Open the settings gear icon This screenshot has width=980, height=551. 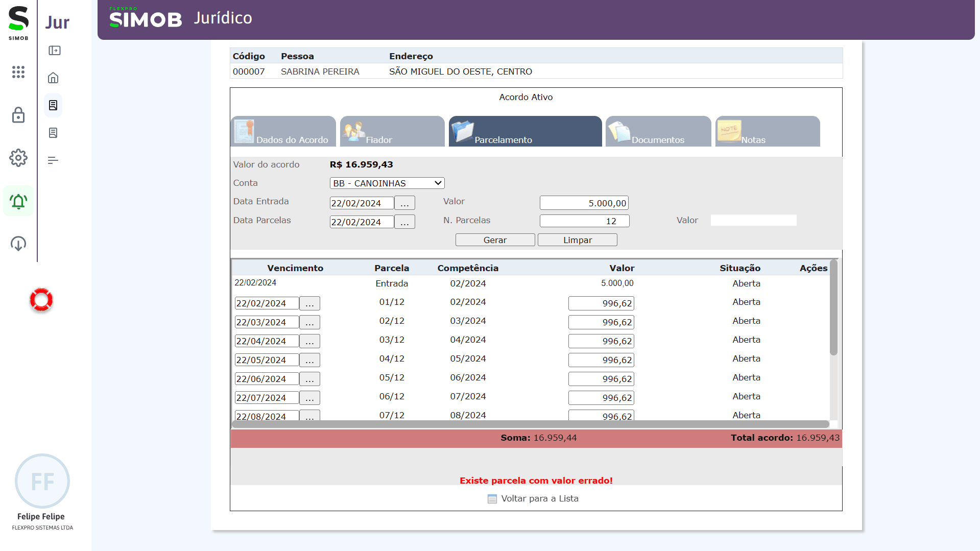click(x=18, y=158)
